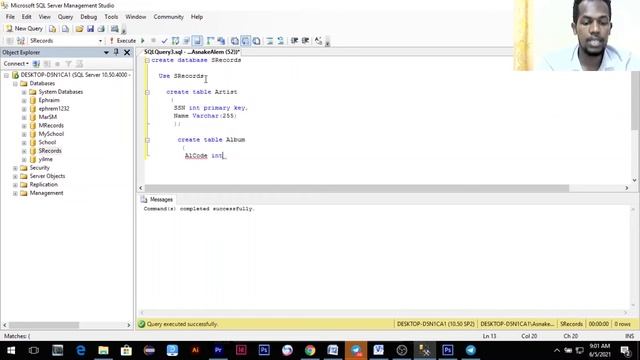Image resolution: width=640 pixels, height=360 pixels.
Task: Collapse the create table Artist outline
Action: pos(147,92)
